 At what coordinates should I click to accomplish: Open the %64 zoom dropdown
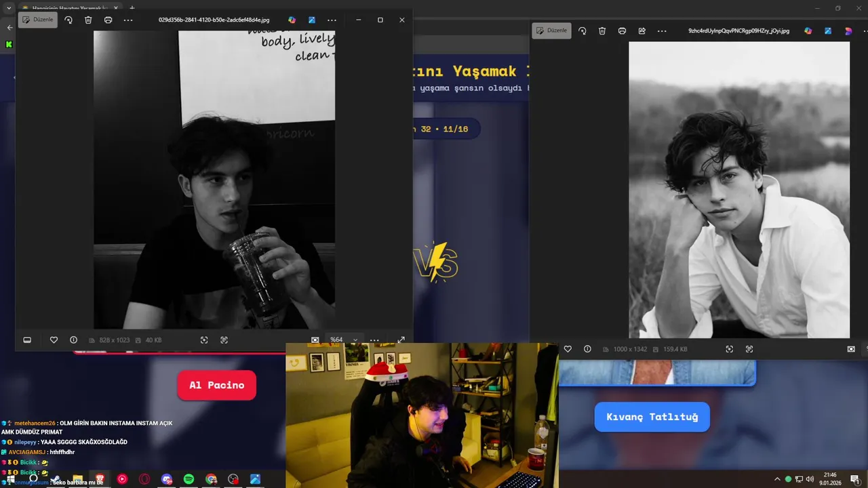click(x=344, y=340)
